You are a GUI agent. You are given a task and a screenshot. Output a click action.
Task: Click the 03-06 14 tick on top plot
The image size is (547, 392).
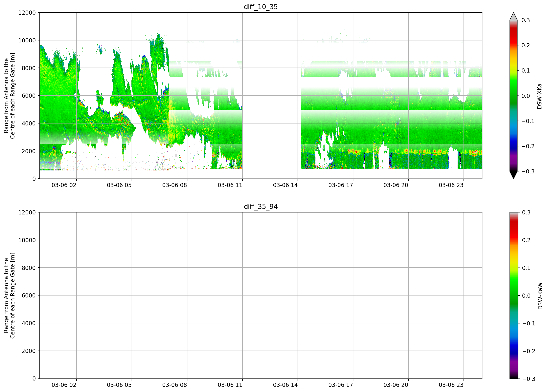coord(285,185)
